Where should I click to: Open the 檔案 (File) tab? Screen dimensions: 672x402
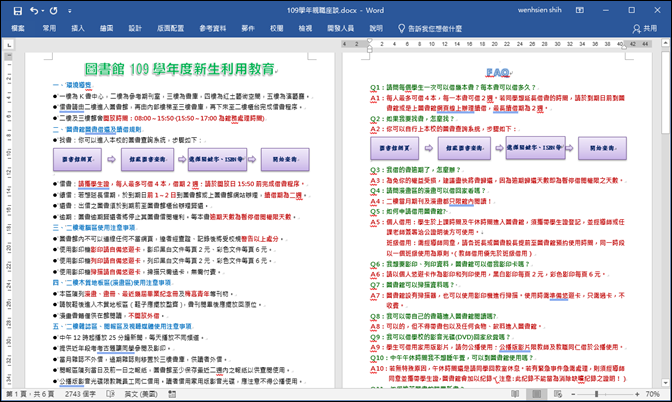(x=18, y=28)
